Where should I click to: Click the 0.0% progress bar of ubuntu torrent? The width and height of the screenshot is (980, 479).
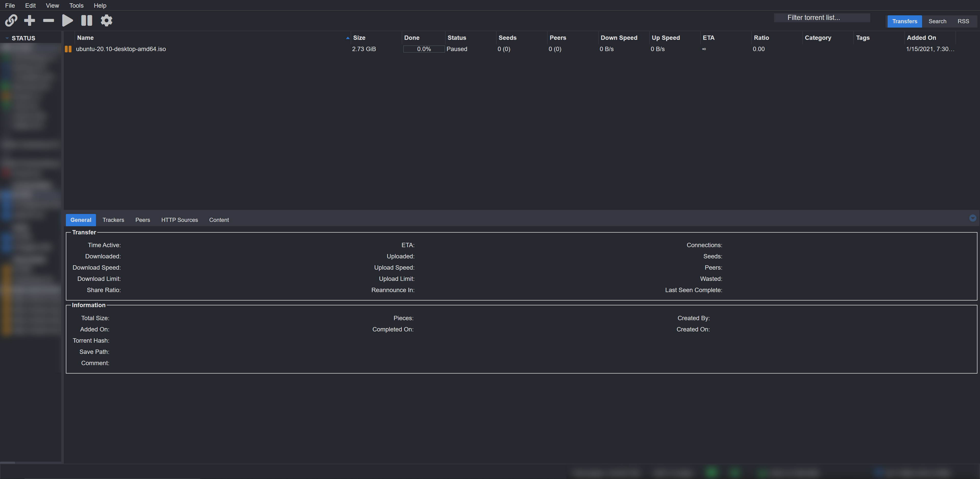pos(423,49)
